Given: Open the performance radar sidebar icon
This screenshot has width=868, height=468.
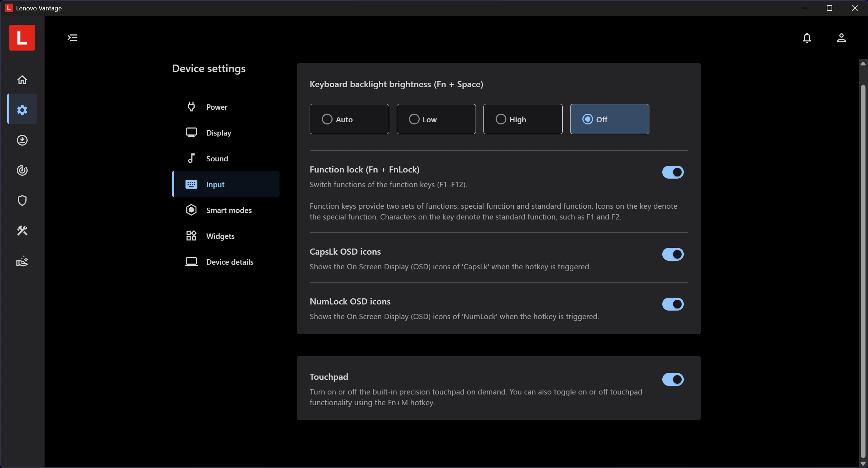Looking at the screenshot, I should (22, 170).
